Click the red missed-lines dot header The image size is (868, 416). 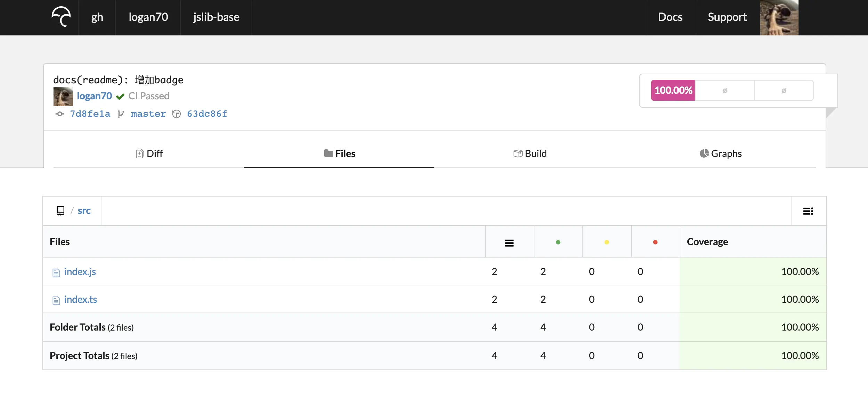click(655, 242)
